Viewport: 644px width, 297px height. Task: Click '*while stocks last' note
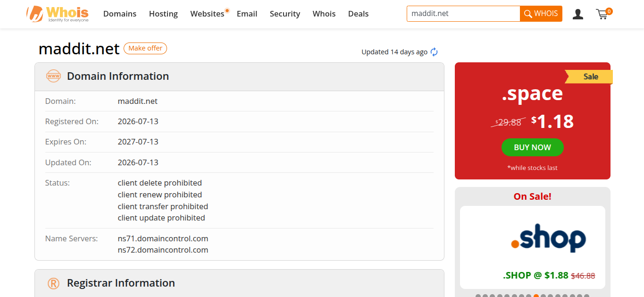[533, 168]
